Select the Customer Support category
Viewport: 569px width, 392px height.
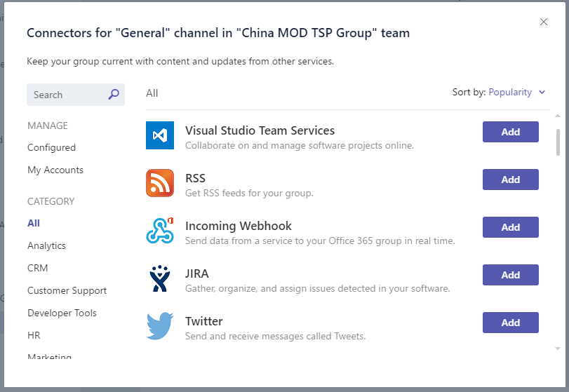pyautogui.click(x=67, y=291)
